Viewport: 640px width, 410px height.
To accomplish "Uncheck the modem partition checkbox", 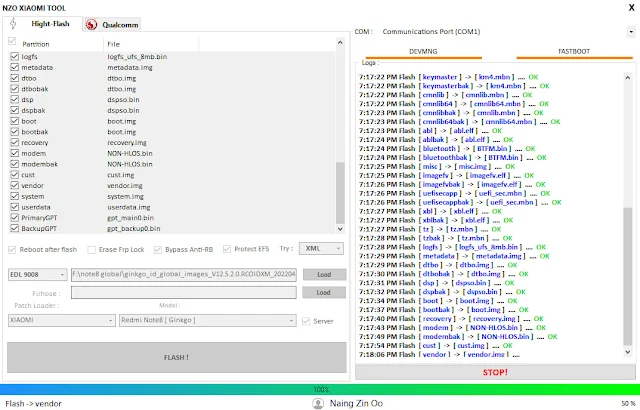I will [x=15, y=153].
